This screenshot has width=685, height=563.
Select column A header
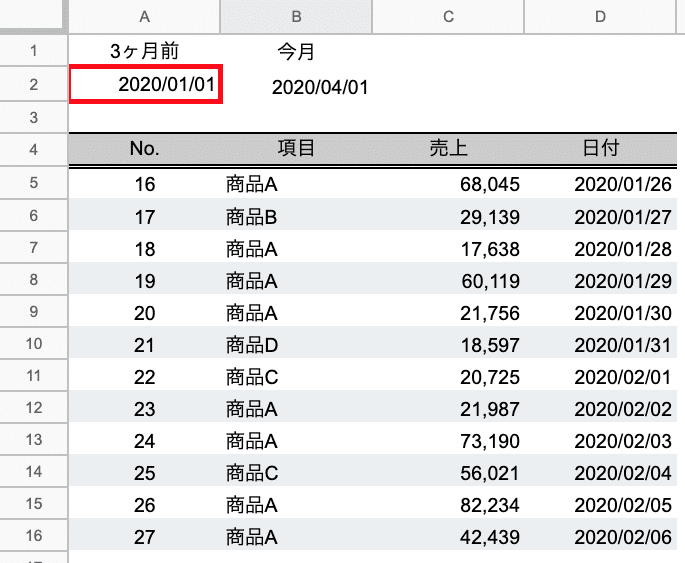(144, 17)
